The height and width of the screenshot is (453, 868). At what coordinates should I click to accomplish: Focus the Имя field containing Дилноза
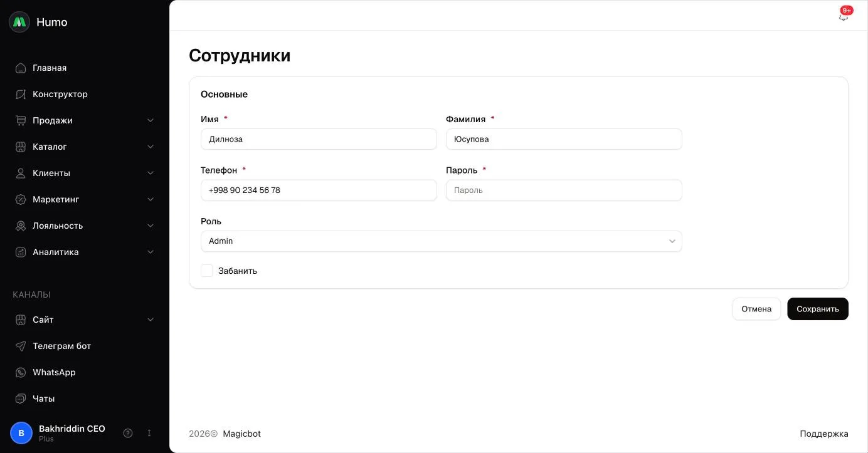pos(319,139)
